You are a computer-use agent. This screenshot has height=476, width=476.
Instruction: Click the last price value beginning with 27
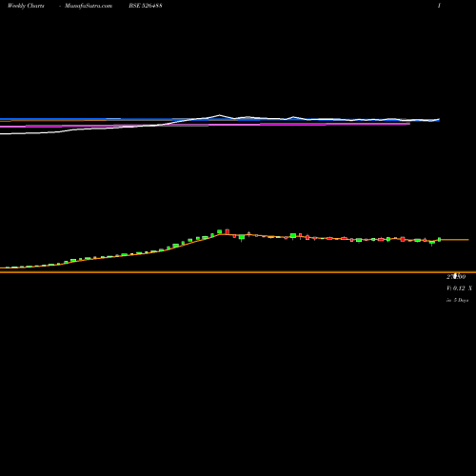click(x=456, y=277)
